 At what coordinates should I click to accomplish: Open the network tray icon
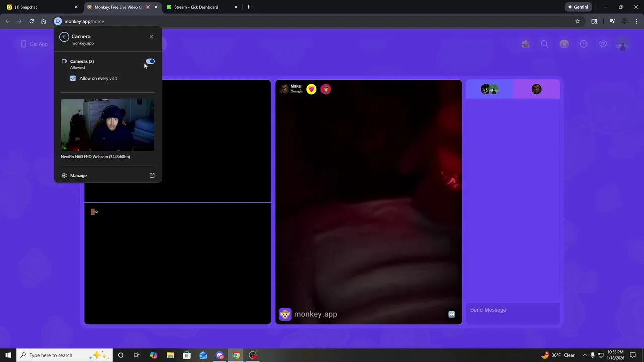point(601,355)
